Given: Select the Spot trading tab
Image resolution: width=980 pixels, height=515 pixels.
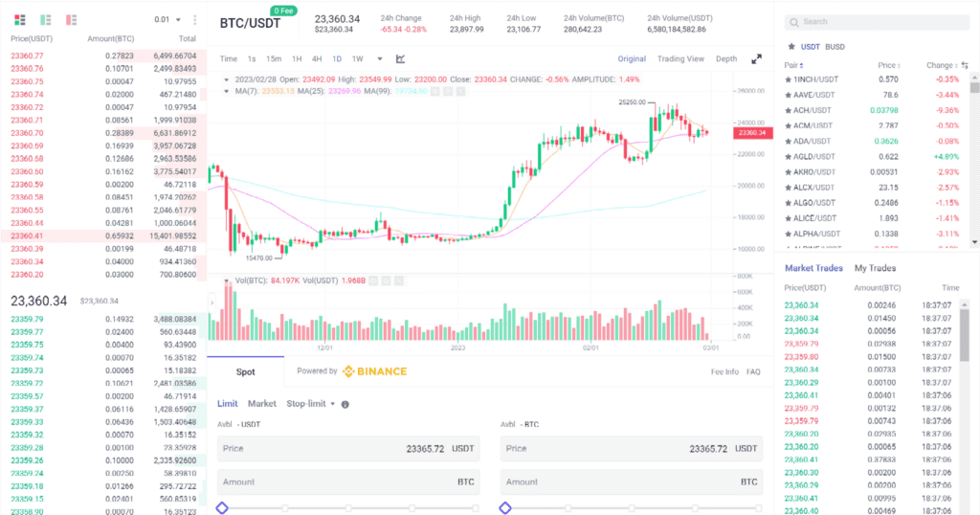Looking at the screenshot, I should 246,371.
